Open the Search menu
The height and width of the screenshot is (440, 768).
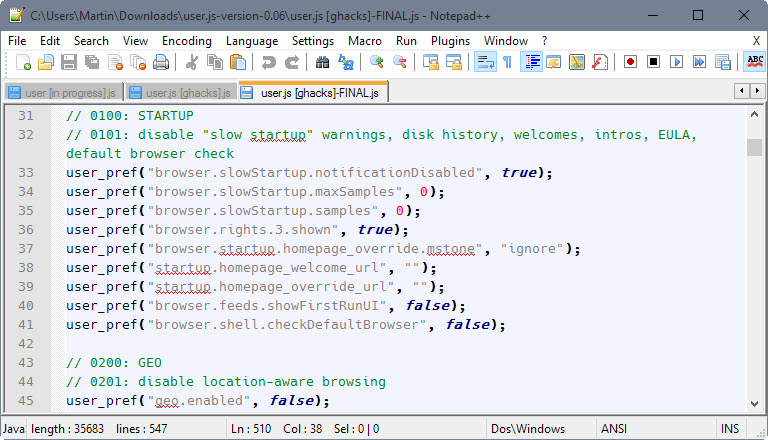pyautogui.click(x=91, y=41)
